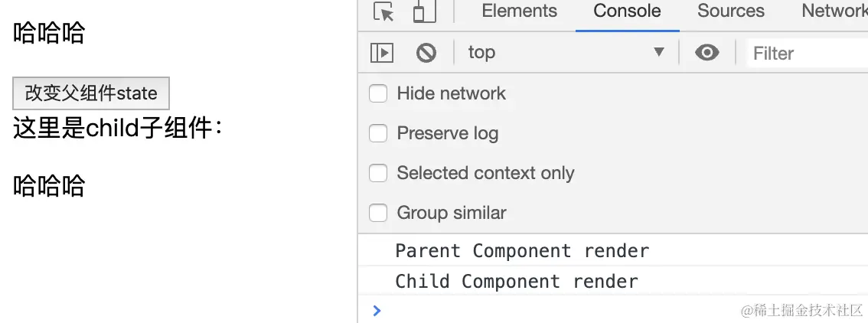The height and width of the screenshot is (323, 868).
Task: Clear console with the ban icon
Action: click(x=426, y=53)
